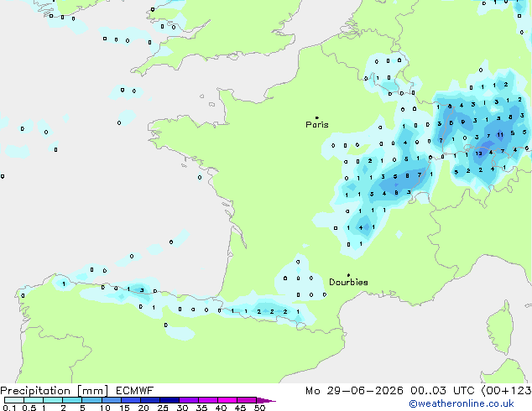Select the legend swatch between 40 and 45
Image resolution: width=532 pixels, height=411 pixels.
227,400
